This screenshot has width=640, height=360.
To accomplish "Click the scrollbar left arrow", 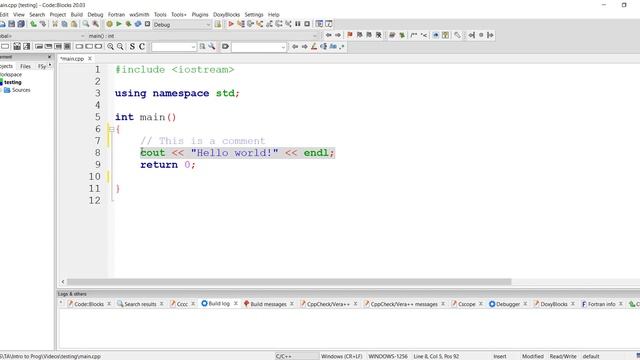I will (63, 282).
